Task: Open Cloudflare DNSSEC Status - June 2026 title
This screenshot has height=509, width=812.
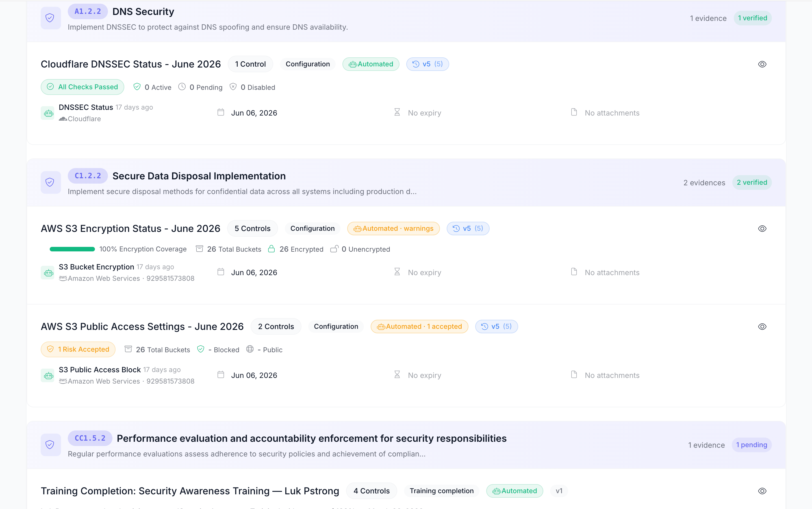Action: 131,64
